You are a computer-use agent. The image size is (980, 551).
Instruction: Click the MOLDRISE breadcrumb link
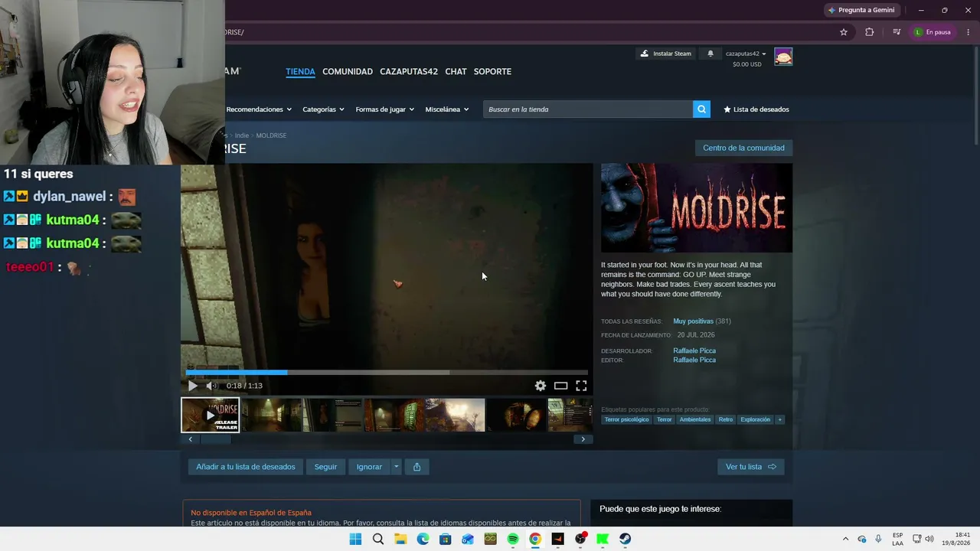click(x=271, y=135)
